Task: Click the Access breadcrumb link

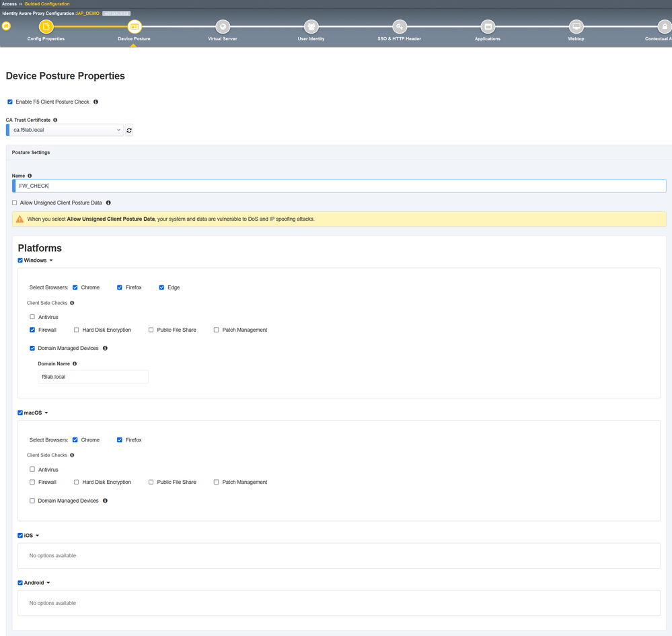Action: point(9,4)
